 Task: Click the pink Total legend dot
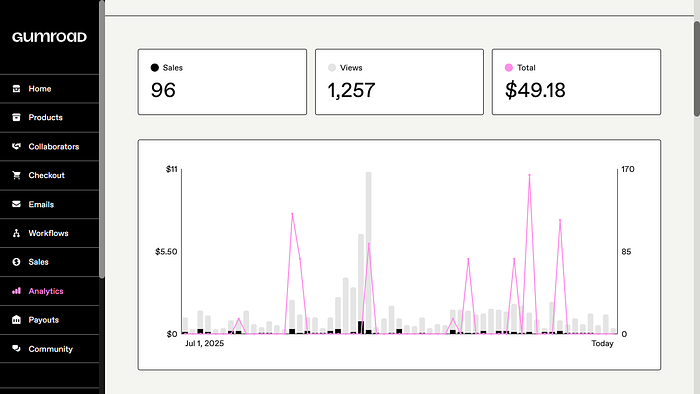(x=508, y=68)
